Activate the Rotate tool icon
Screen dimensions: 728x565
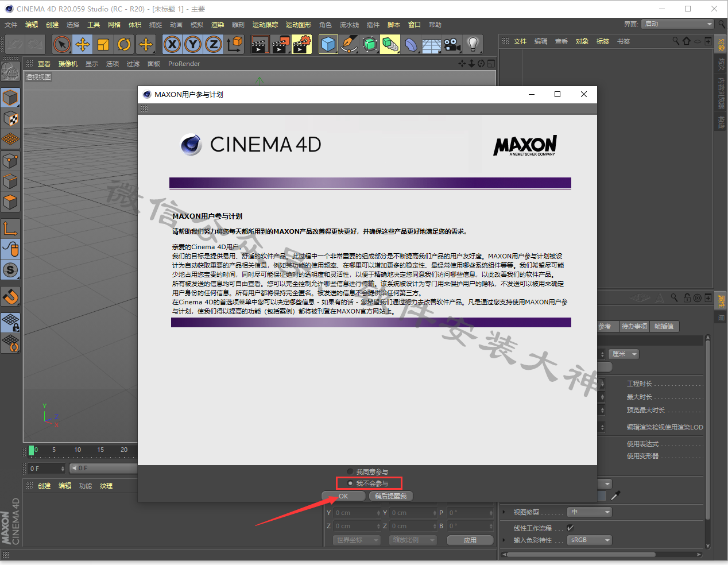point(124,44)
